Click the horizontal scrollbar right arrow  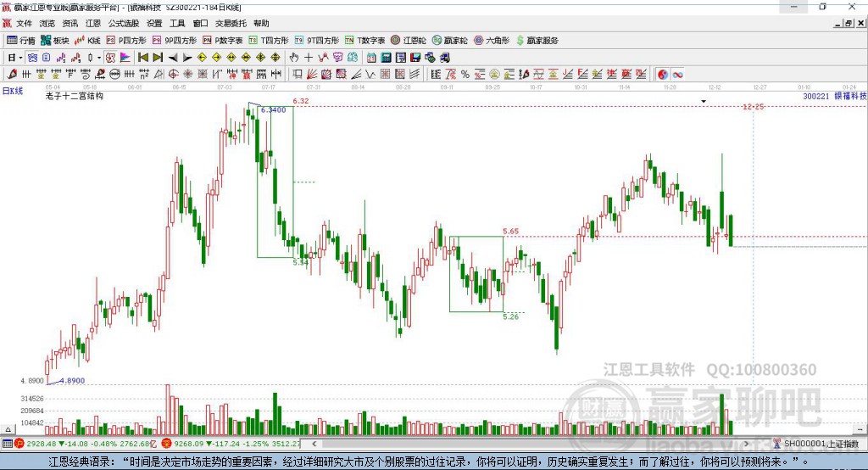746,444
